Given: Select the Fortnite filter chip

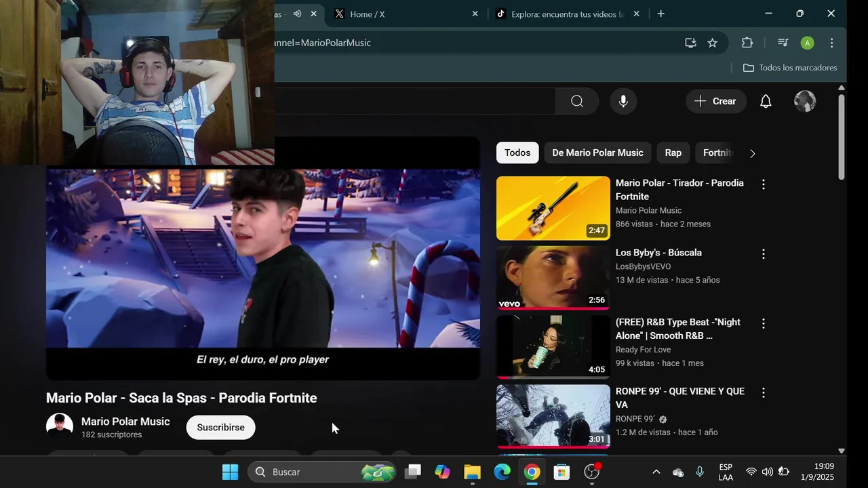Looking at the screenshot, I should (x=717, y=152).
